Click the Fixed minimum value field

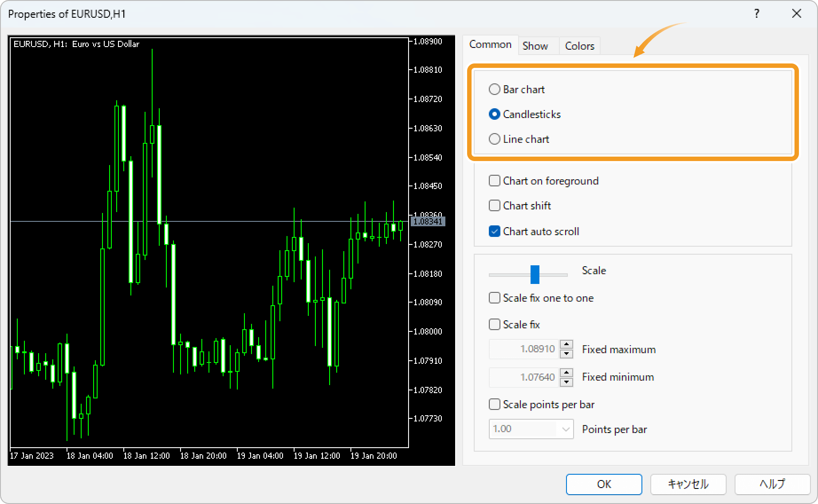[524, 377]
